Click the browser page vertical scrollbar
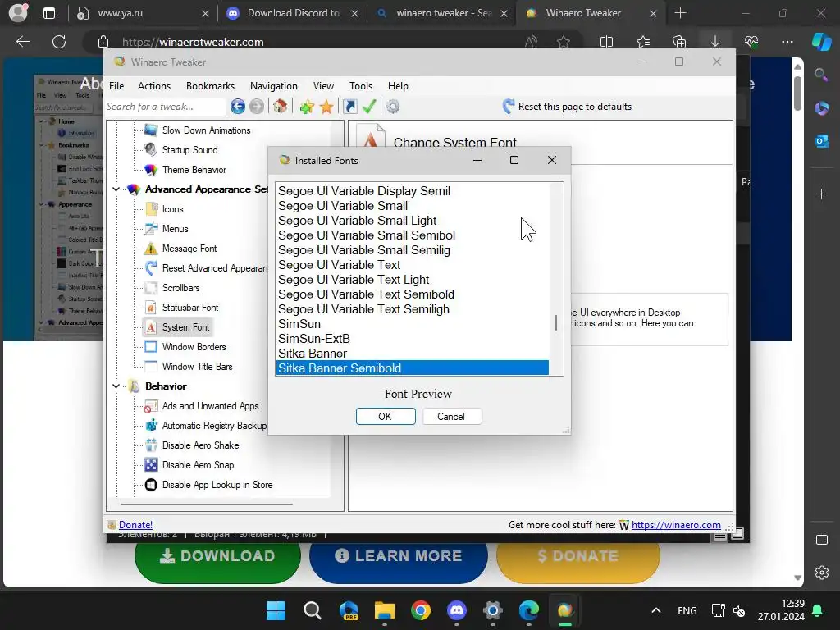Viewport: 840px width, 630px height. click(x=797, y=94)
